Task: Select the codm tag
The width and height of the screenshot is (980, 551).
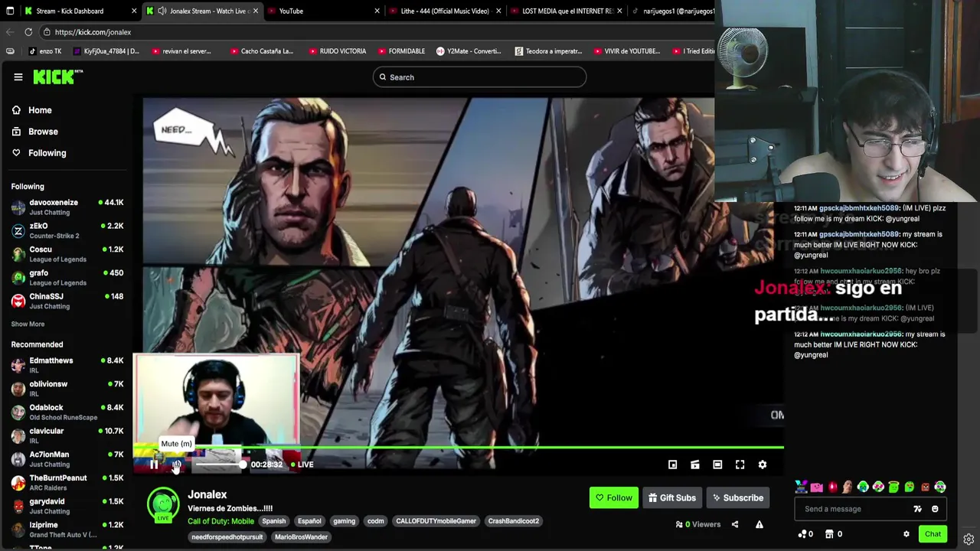Action: (x=375, y=521)
